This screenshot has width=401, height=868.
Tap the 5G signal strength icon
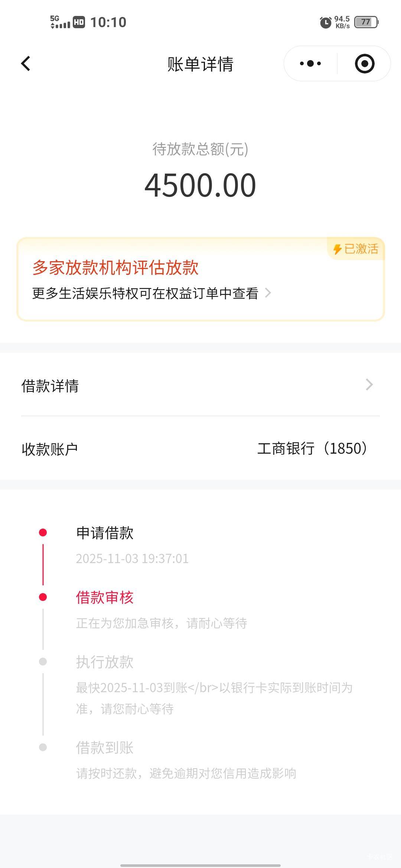pos(60,22)
